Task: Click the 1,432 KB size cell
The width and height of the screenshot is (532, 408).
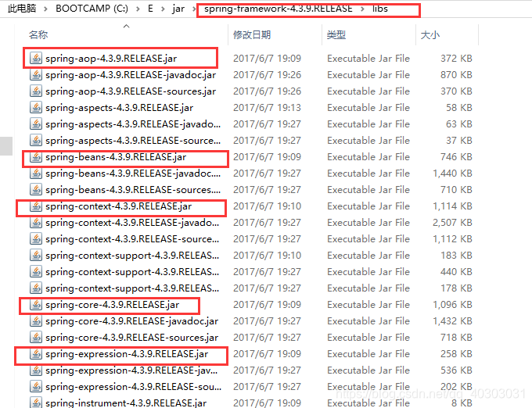Action: click(453, 321)
